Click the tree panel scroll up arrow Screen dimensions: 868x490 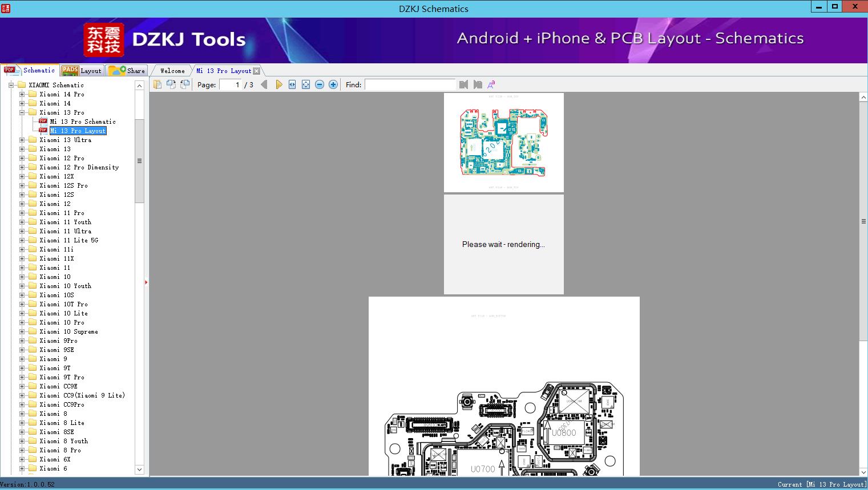pyautogui.click(x=139, y=86)
